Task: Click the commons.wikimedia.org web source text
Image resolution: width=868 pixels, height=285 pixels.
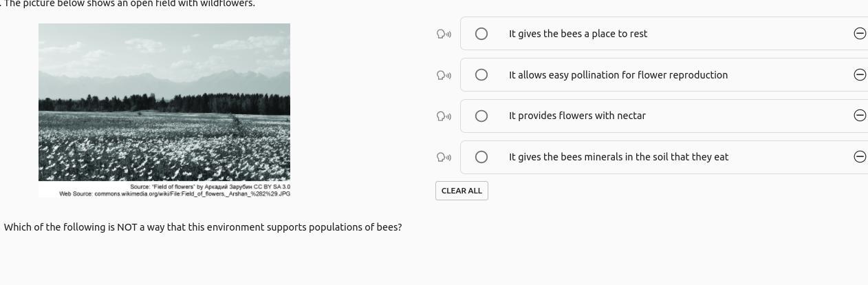Action: (x=175, y=194)
